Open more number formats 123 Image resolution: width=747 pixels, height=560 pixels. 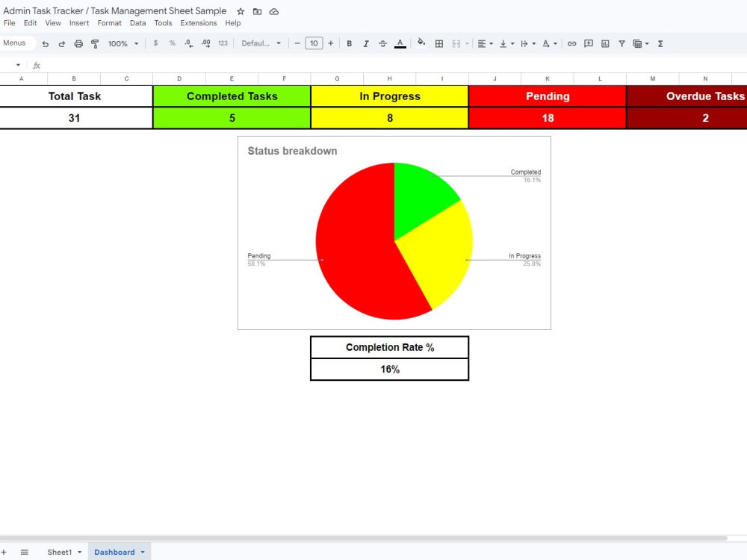click(223, 43)
